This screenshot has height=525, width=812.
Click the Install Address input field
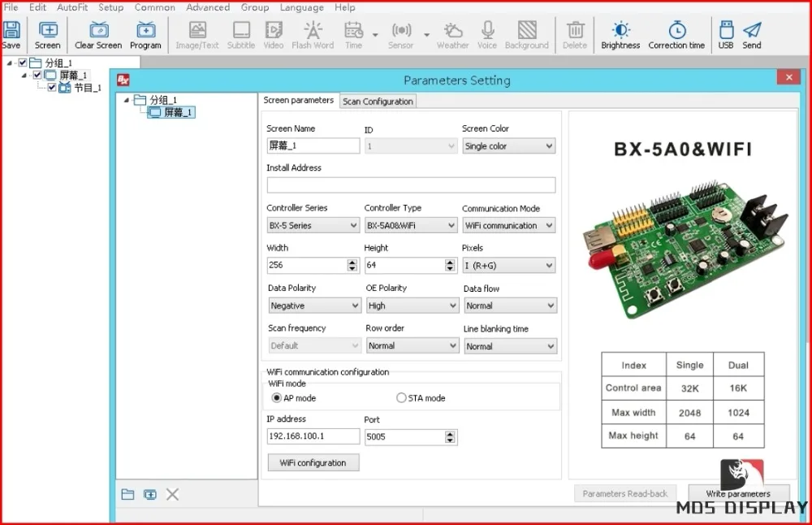[x=411, y=185]
